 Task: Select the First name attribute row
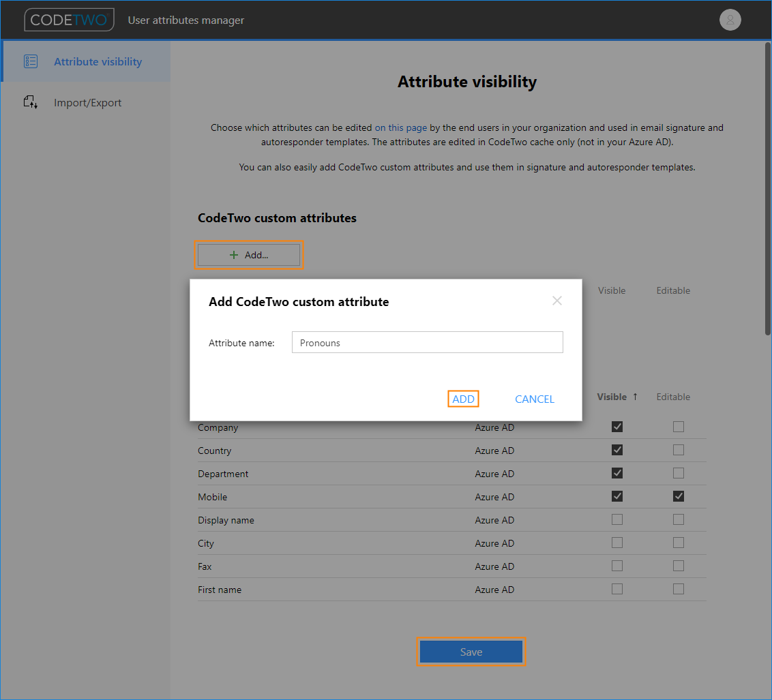(220, 590)
